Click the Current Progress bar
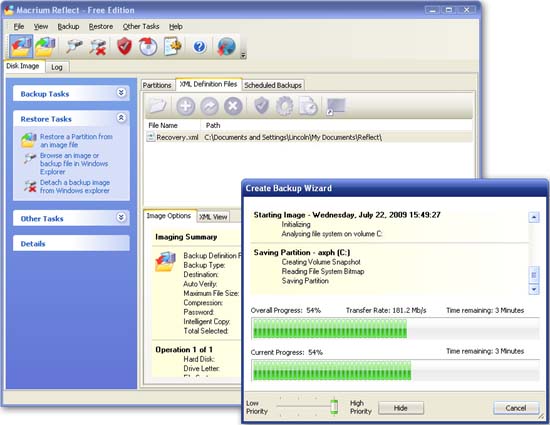This screenshot has width=550, height=425. 395,370
